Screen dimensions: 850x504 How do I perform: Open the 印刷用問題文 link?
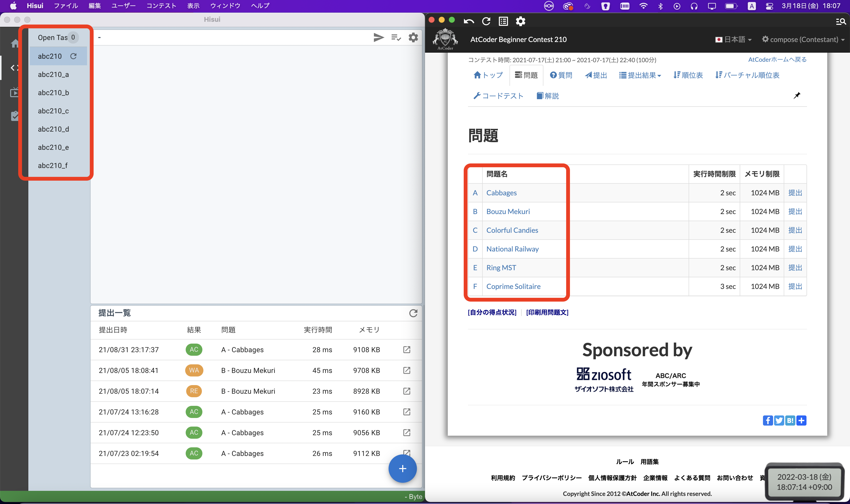[x=547, y=312]
